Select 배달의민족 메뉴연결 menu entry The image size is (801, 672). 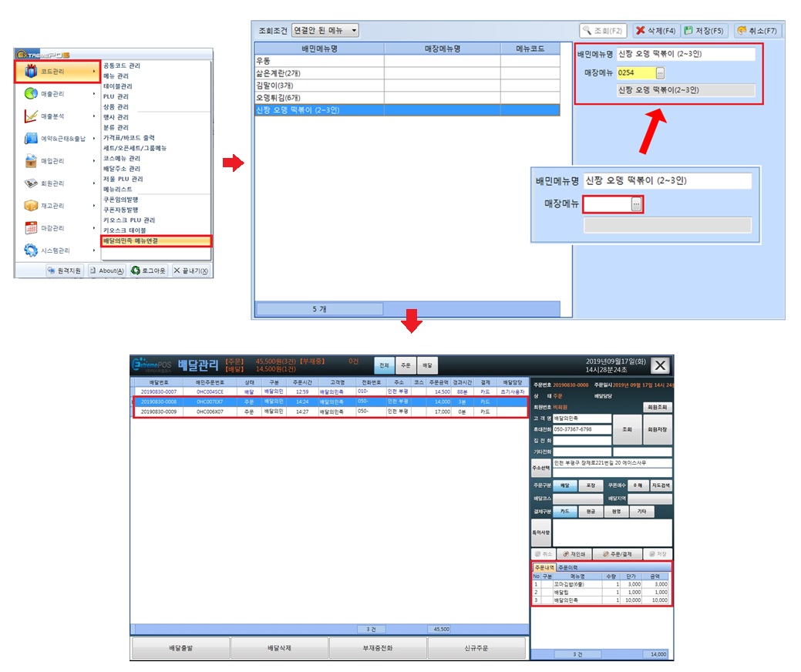156,241
